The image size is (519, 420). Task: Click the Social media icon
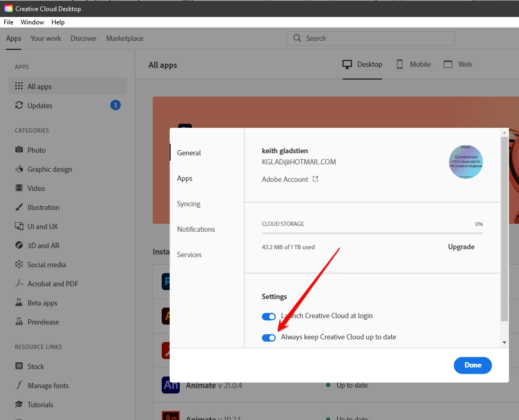19,264
